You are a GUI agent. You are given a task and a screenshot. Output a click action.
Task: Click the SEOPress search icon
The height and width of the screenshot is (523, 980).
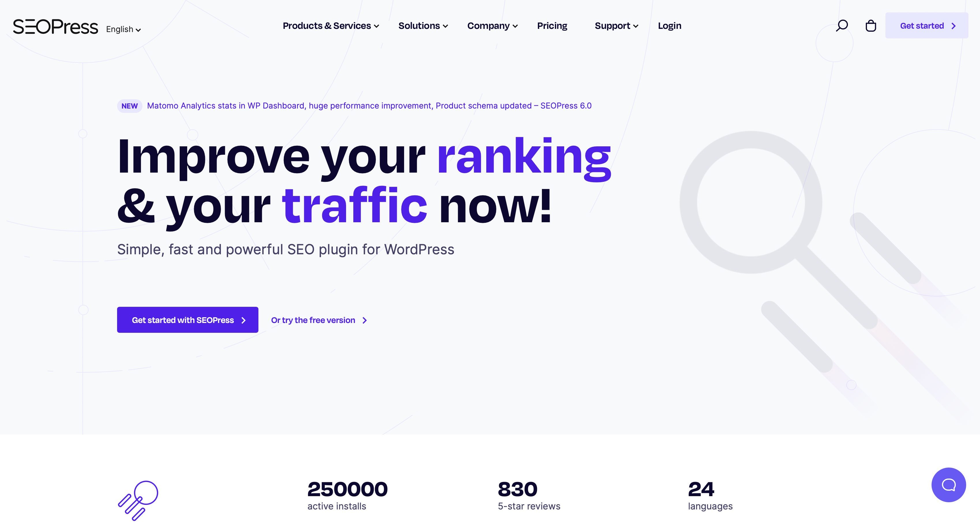[x=841, y=25]
